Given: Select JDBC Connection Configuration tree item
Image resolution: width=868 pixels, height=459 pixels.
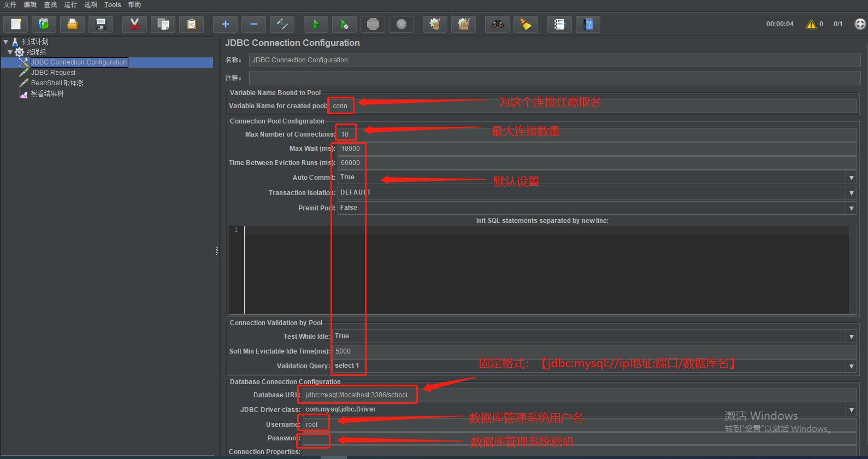Looking at the screenshot, I should (79, 62).
